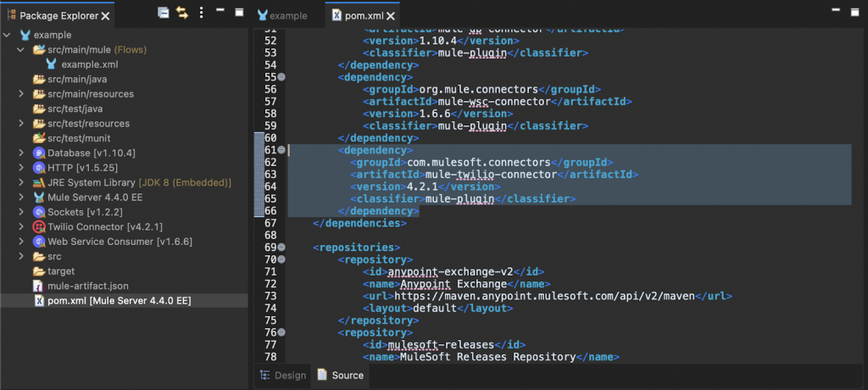This screenshot has width=868, height=390.
Task: Close the pom.xml editor tab
Action: point(391,16)
